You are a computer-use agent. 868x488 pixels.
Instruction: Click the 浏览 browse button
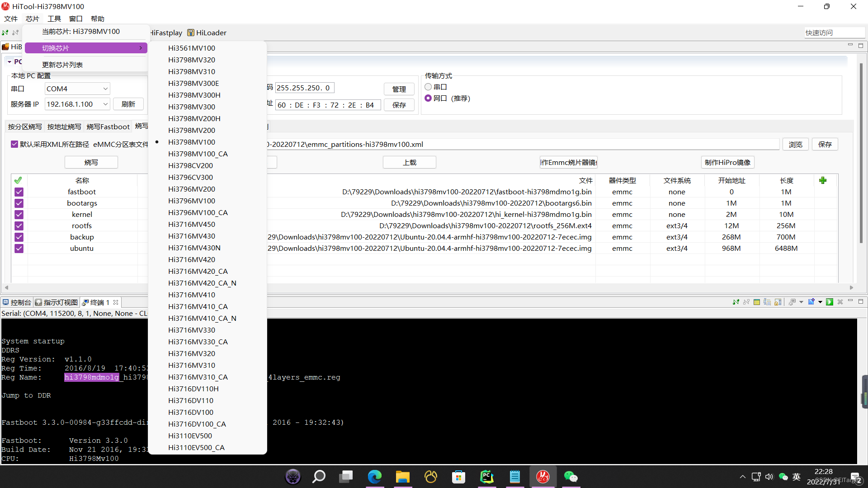[796, 144]
